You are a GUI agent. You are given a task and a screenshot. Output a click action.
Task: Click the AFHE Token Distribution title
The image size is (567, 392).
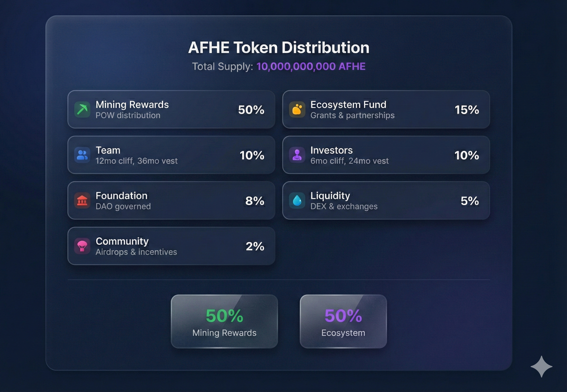click(x=279, y=47)
